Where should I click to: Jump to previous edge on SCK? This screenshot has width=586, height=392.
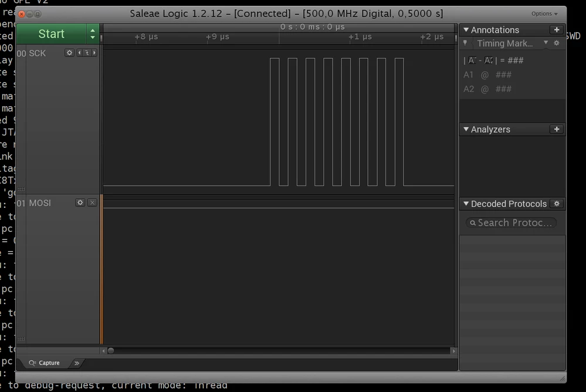(79, 53)
